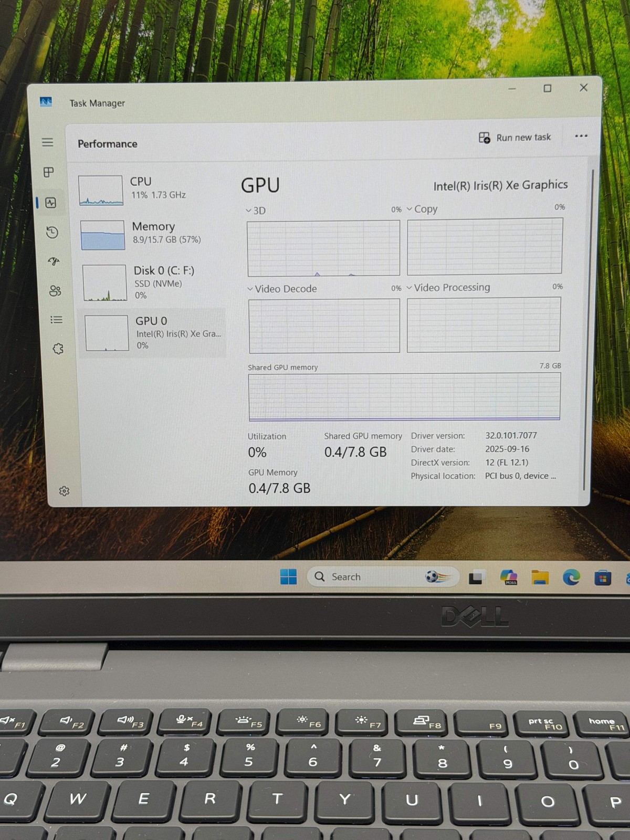Select the CPU performance entry

pos(152,190)
